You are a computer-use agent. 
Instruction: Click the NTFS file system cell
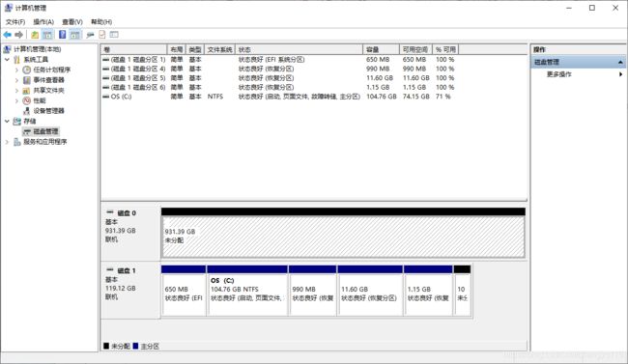pyautogui.click(x=215, y=97)
